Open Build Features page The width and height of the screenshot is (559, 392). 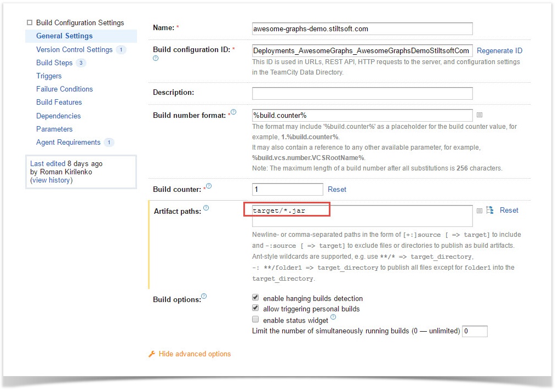coord(59,103)
